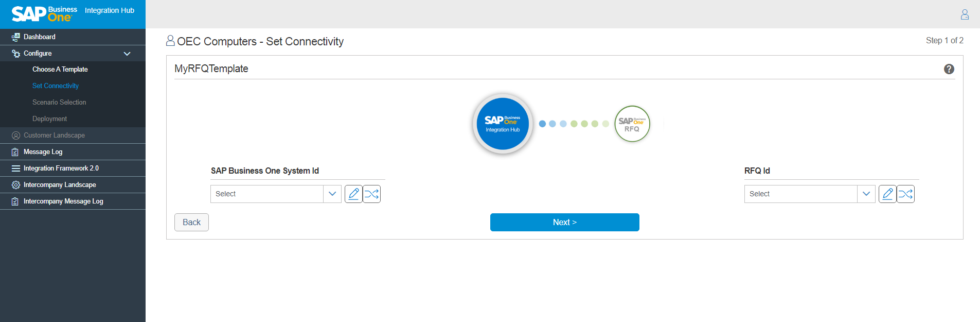Open Intercompany Message Log
This screenshot has height=322, width=980.
[63, 201]
